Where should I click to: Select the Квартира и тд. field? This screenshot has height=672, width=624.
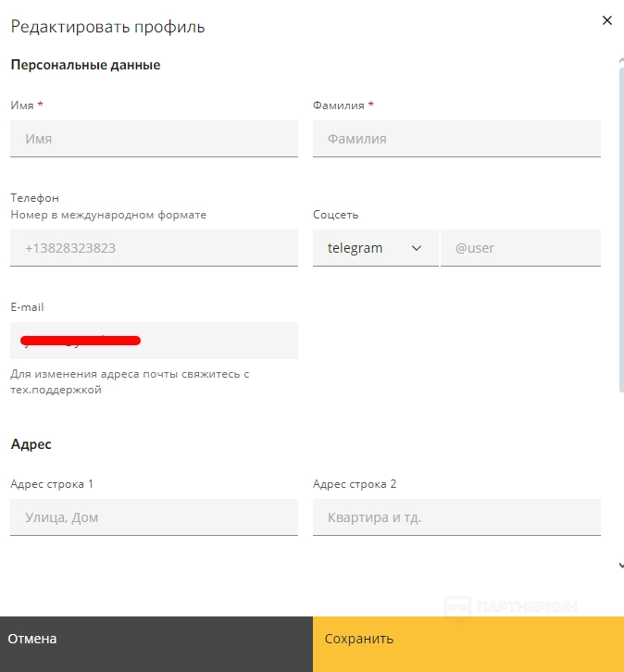pyautogui.click(x=456, y=517)
